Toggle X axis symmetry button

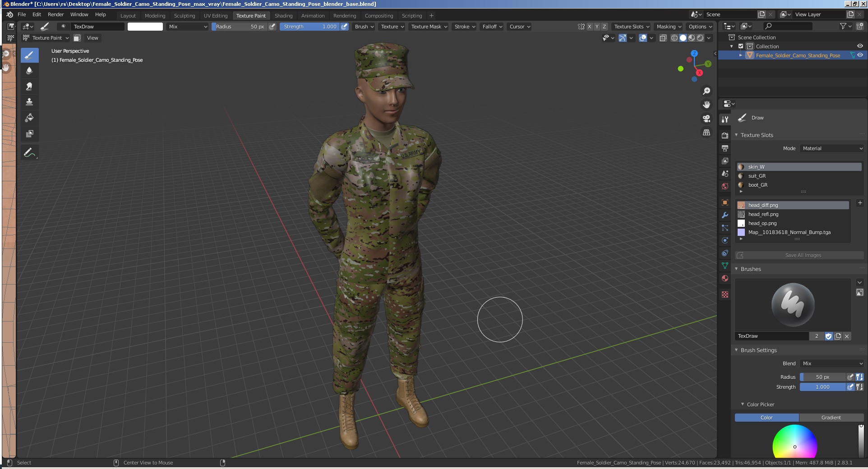click(589, 27)
